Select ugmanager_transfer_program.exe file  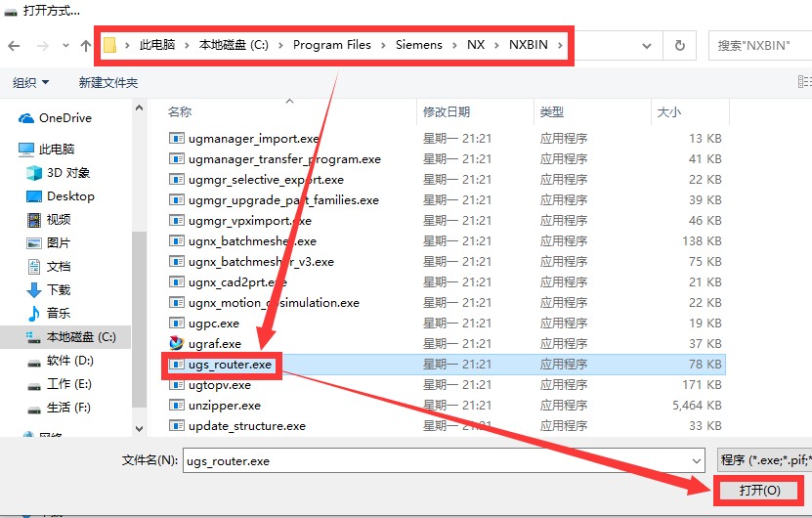[275, 159]
